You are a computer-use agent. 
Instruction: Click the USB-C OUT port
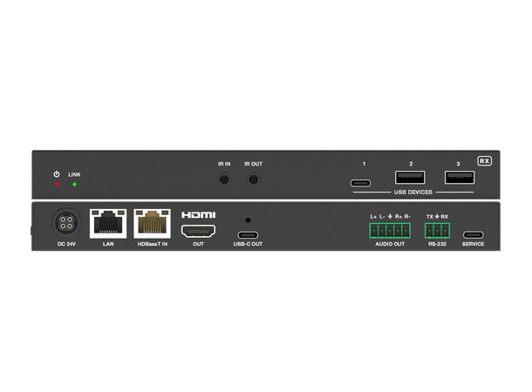pyautogui.click(x=248, y=235)
